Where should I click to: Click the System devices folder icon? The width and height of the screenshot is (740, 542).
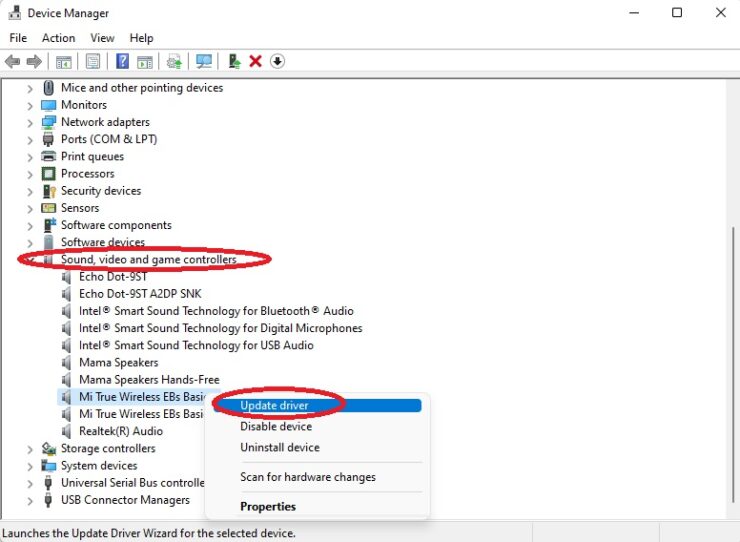click(49, 466)
